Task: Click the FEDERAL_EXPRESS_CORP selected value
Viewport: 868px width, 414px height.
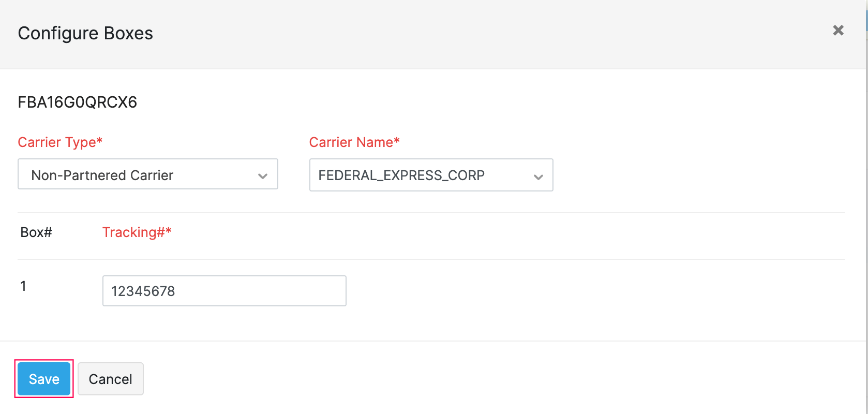Action: pyautogui.click(x=401, y=175)
